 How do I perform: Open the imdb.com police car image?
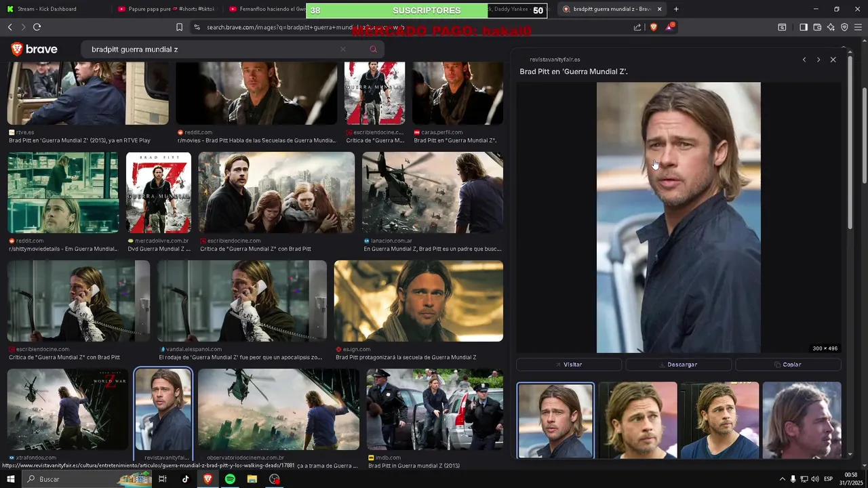click(x=435, y=409)
